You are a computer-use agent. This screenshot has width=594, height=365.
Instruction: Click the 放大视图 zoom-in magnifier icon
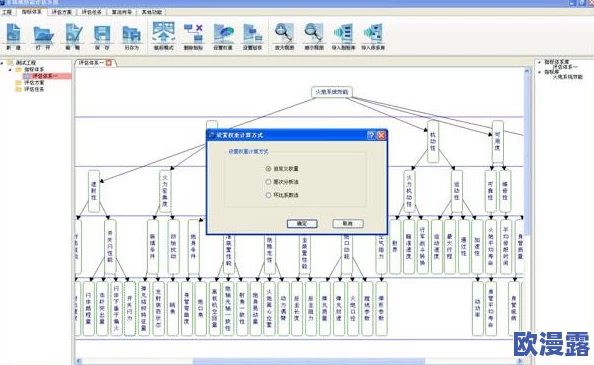[284, 33]
